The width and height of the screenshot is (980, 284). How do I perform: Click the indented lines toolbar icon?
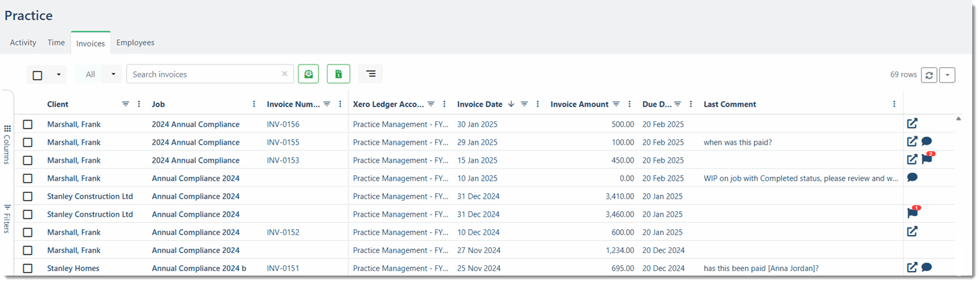(x=370, y=74)
